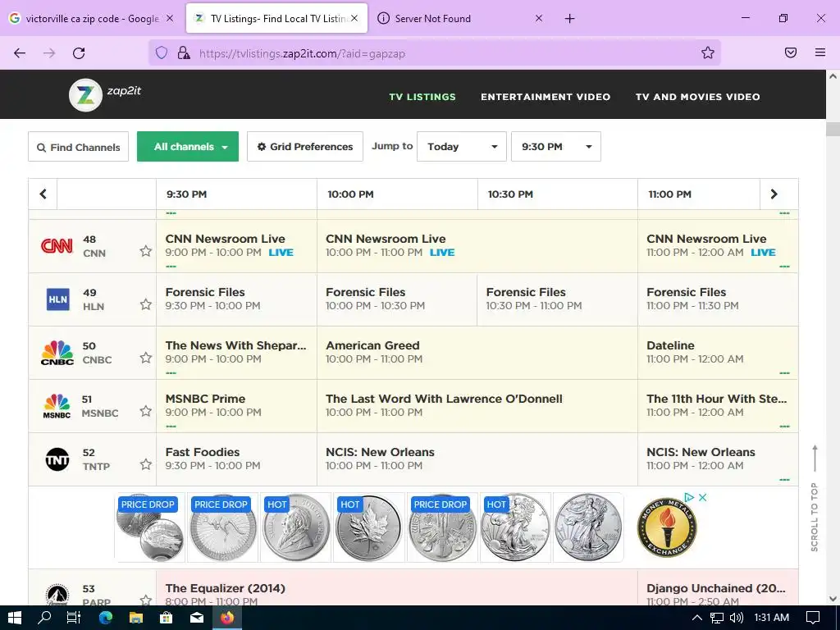Expand the All channels dropdown
This screenshot has height=630, width=840.
[x=188, y=146]
